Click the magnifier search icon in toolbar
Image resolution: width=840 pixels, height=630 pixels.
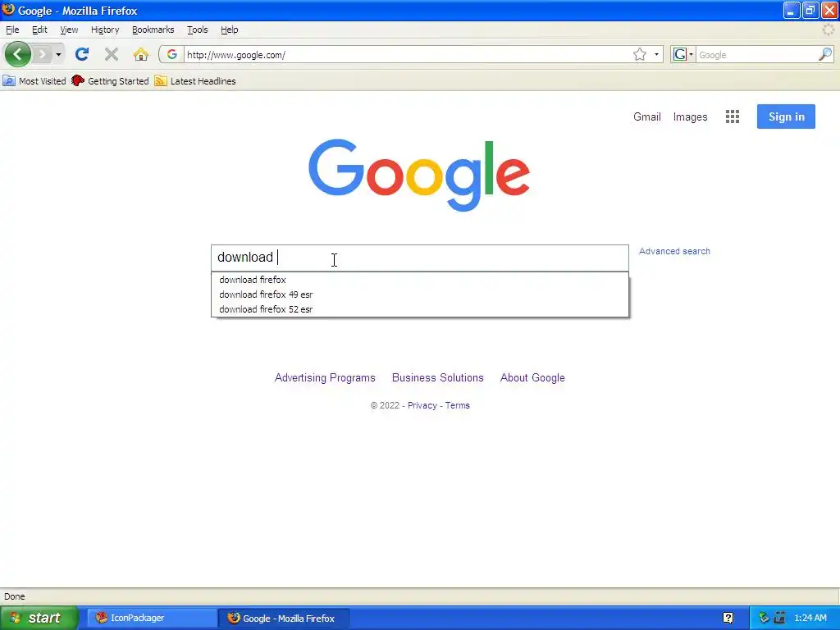click(825, 54)
